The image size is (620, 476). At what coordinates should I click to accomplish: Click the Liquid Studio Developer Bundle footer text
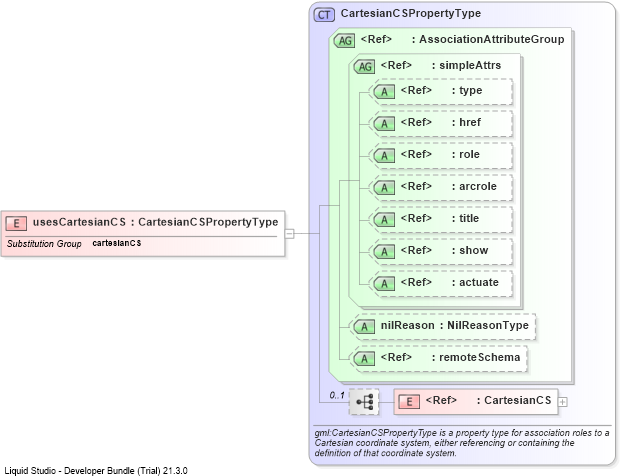coord(96,471)
